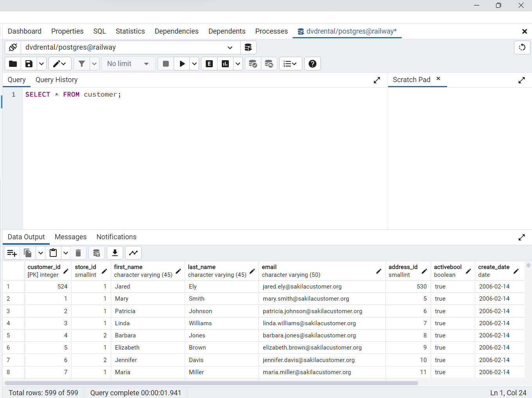The width and height of the screenshot is (532, 398).
Task: Open the Dependencies tab
Action: pos(176,31)
